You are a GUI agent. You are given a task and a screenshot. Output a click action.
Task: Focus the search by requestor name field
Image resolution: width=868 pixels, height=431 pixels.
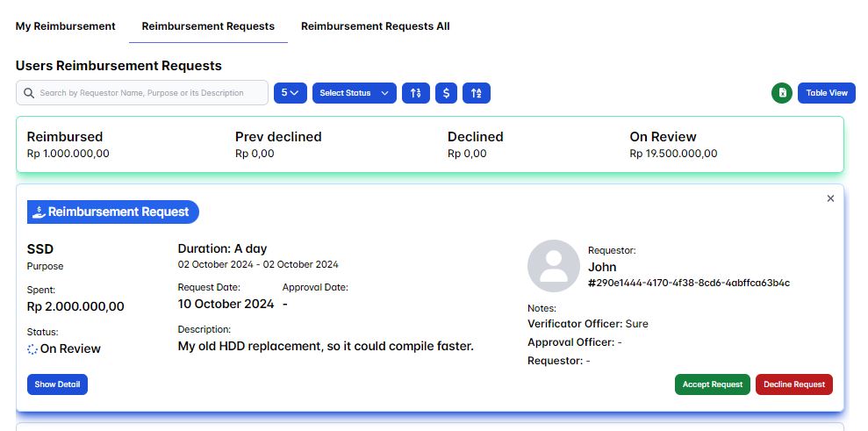tap(149, 93)
